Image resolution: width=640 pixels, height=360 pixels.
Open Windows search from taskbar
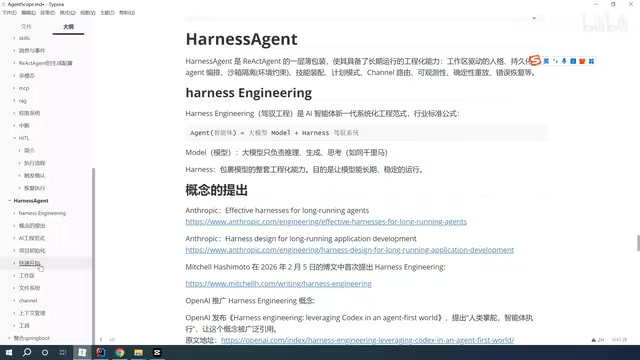[x=27, y=352]
